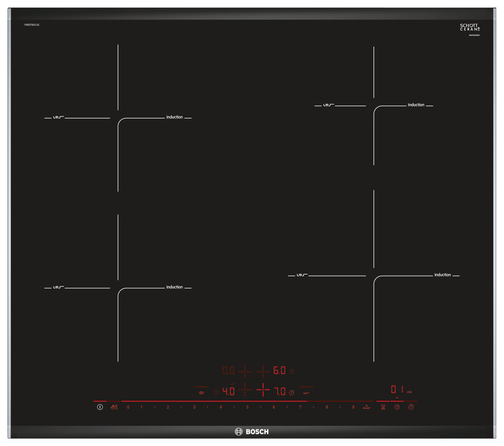504x446 pixels.
Task: Tap the red frying sensor icon right of the 7.0 display
Action: (307, 393)
